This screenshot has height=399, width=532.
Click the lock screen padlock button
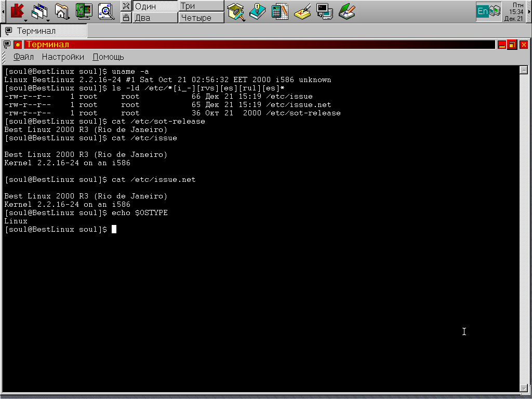click(x=126, y=17)
